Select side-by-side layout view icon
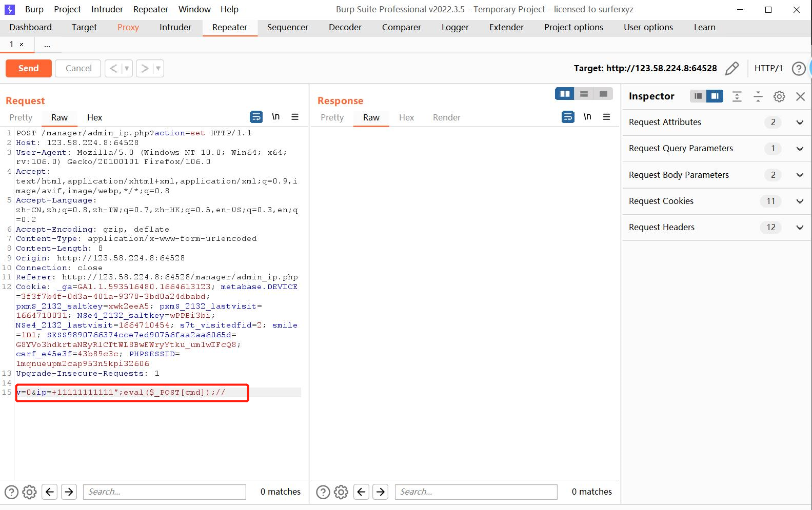Image resolution: width=812 pixels, height=510 pixels. coord(565,94)
